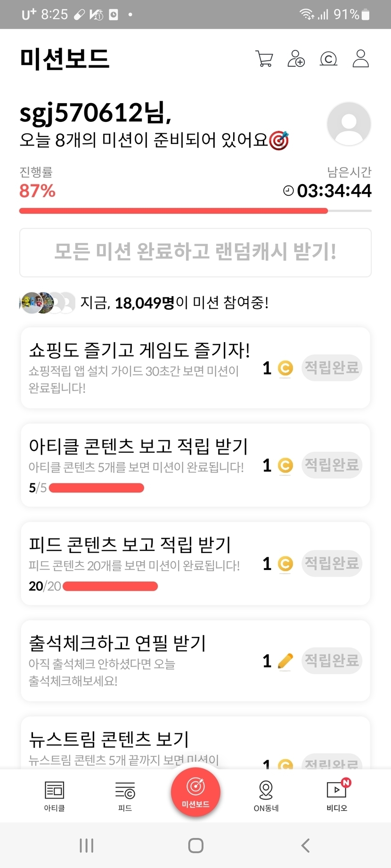Open the shopping cart icon
Image resolution: width=391 pixels, height=868 pixels.
point(264,59)
